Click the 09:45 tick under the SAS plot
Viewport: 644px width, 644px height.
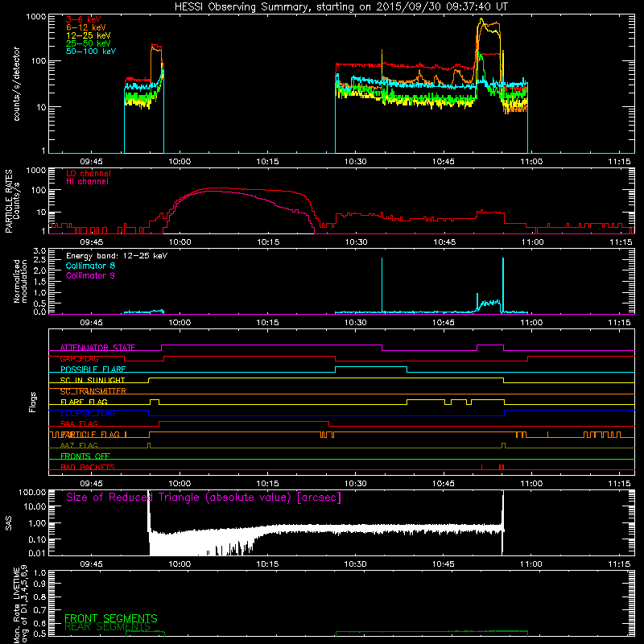coord(91,564)
